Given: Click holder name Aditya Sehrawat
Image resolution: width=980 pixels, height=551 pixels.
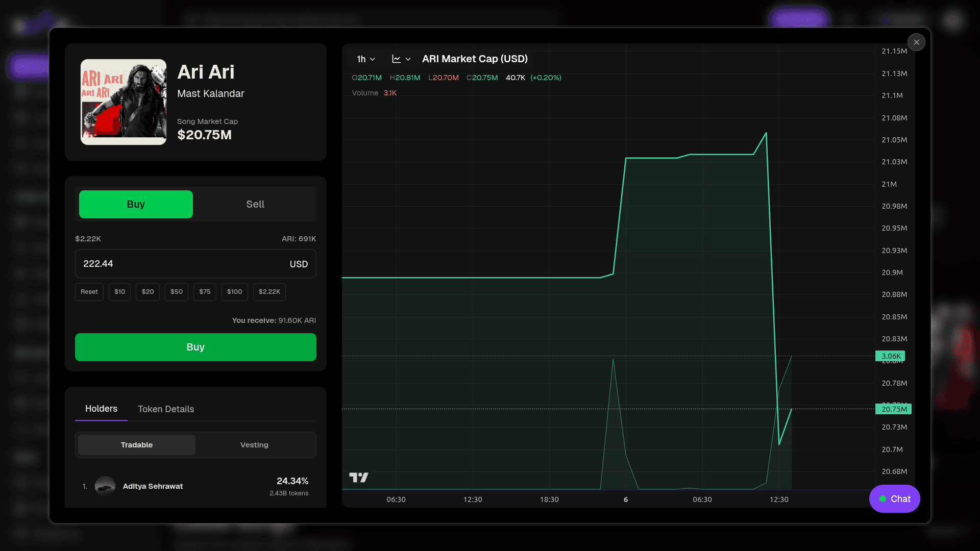Looking at the screenshot, I should [153, 486].
